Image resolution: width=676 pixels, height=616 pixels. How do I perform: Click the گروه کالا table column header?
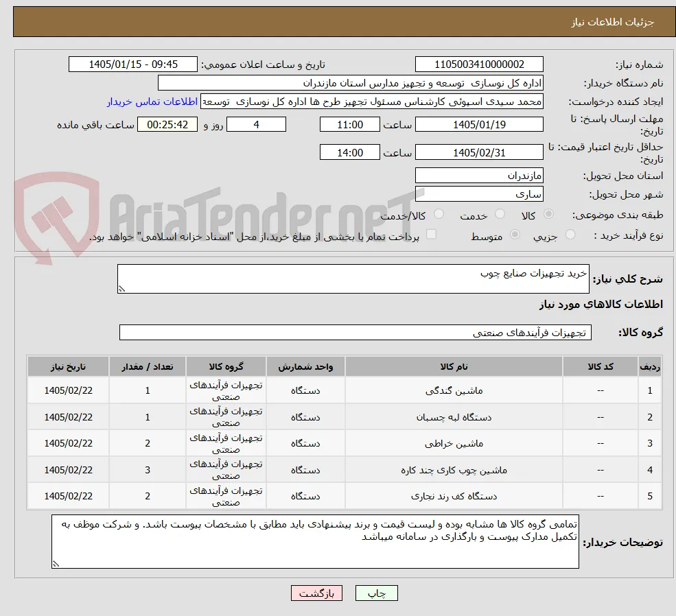[x=226, y=366]
